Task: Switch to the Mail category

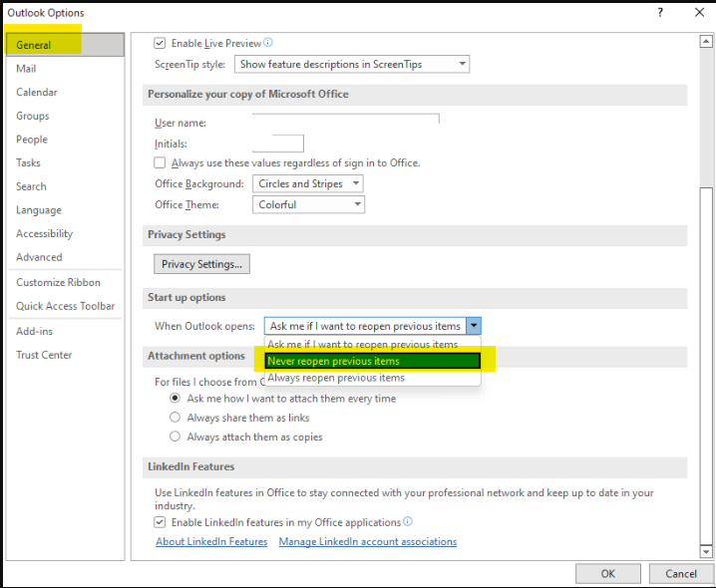Action: click(65, 69)
